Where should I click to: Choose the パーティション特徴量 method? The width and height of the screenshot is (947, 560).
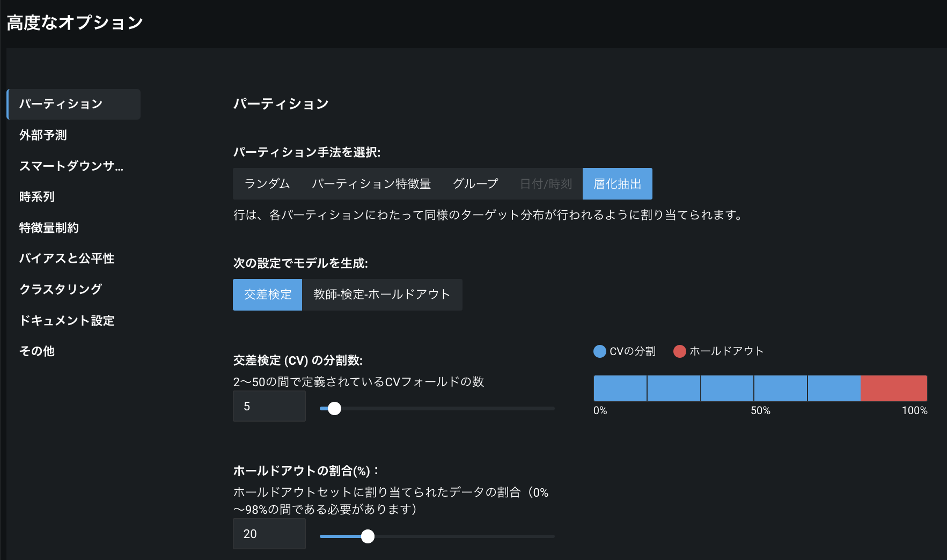(x=371, y=184)
